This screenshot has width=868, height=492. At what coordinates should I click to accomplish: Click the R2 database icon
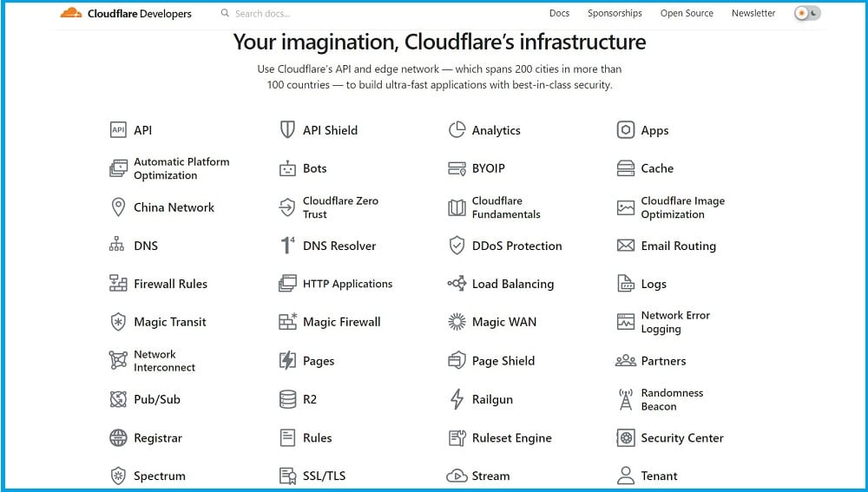pos(287,399)
